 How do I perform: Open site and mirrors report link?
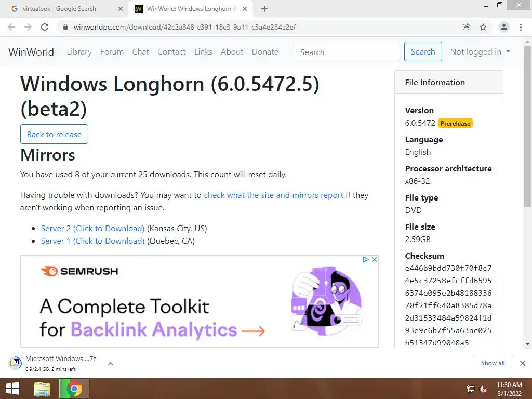[273, 195]
